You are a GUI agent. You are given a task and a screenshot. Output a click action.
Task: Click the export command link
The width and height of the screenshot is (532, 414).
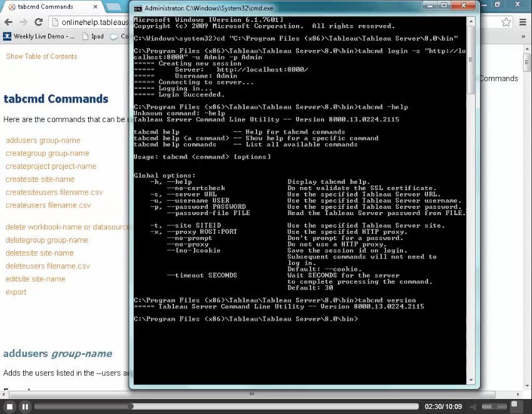click(16, 292)
